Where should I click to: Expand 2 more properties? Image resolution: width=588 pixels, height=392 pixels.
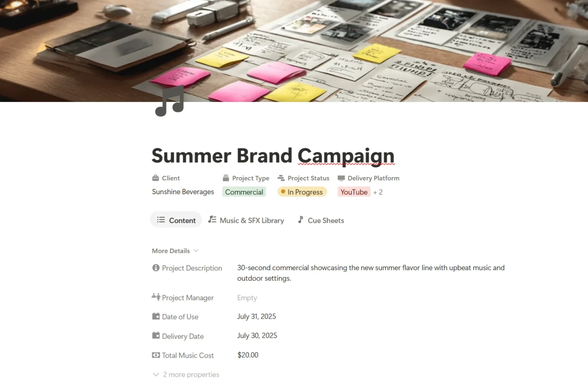click(x=186, y=375)
